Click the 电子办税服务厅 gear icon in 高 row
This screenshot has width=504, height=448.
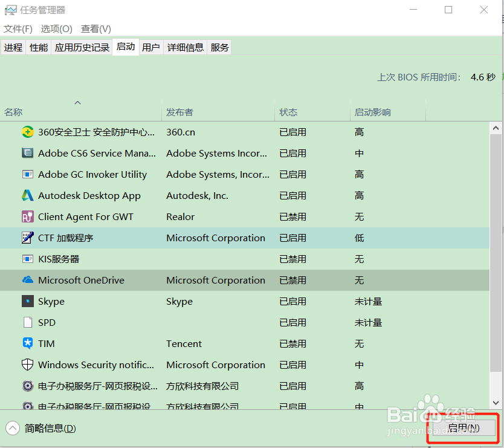tap(28, 386)
